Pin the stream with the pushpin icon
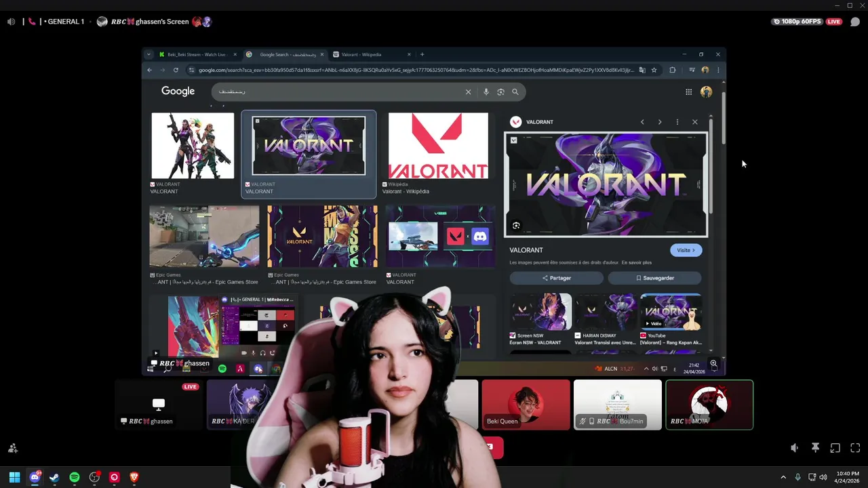Image resolution: width=868 pixels, height=488 pixels. pos(815,448)
